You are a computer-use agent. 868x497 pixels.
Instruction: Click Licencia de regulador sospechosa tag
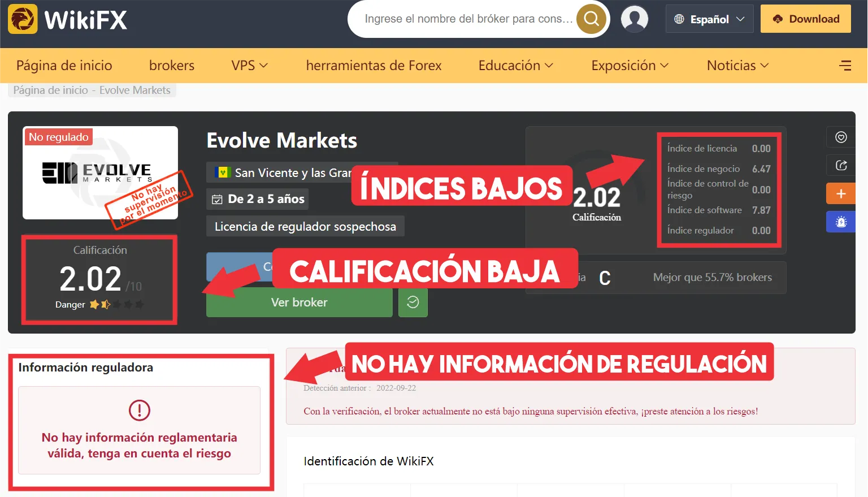point(305,227)
